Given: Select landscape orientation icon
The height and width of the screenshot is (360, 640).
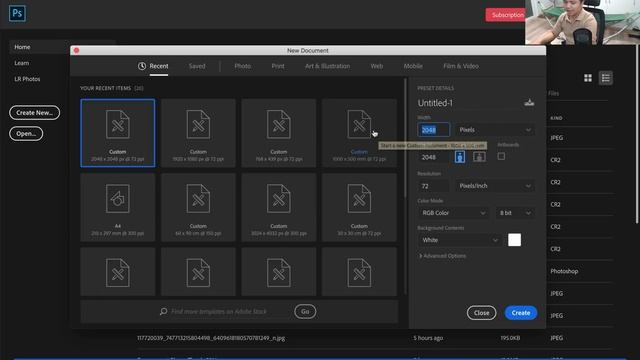Looking at the screenshot, I should click(x=479, y=157).
